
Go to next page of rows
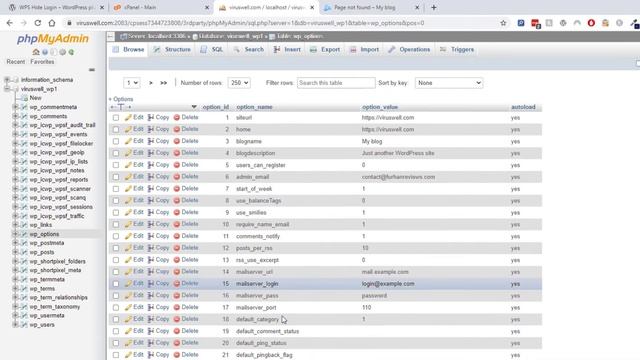151,83
